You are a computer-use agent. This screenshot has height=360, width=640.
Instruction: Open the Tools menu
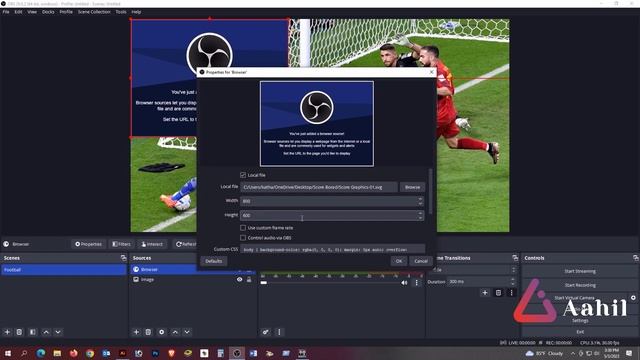point(120,12)
